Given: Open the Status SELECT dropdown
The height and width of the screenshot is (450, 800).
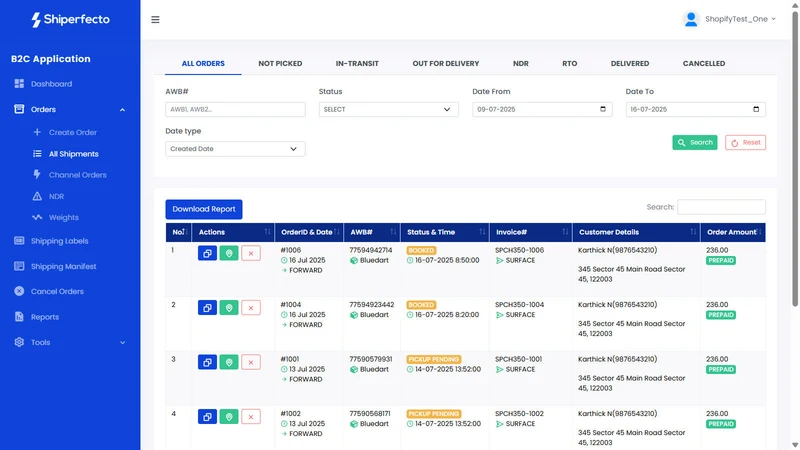Looking at the screenshot, I should (388, 109).
